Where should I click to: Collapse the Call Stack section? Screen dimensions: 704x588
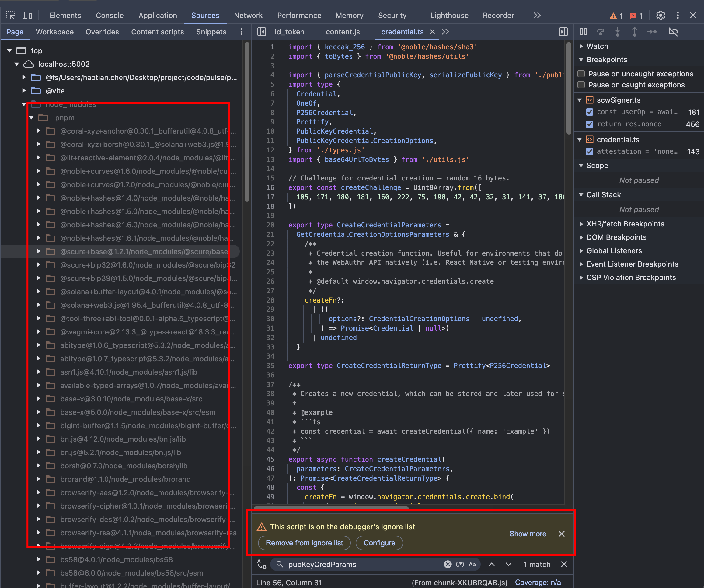point(581,195)
